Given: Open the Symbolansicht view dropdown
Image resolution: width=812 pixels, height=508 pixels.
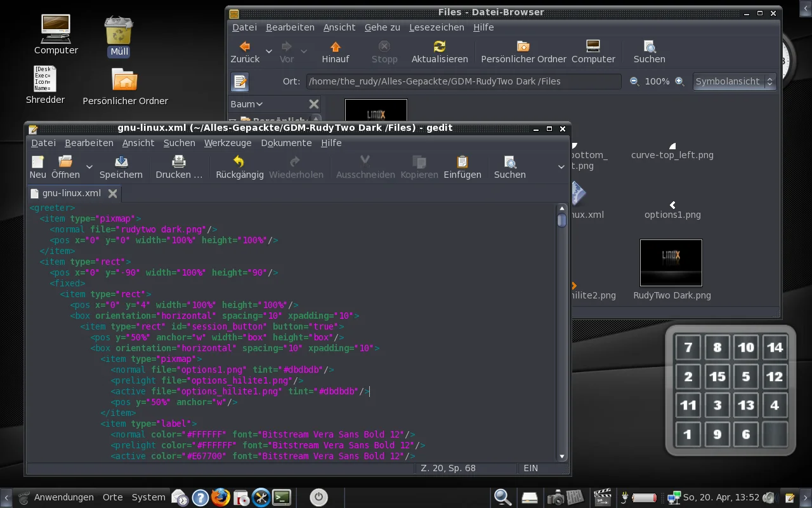Looking at the screenshot, I should (735, 81).
